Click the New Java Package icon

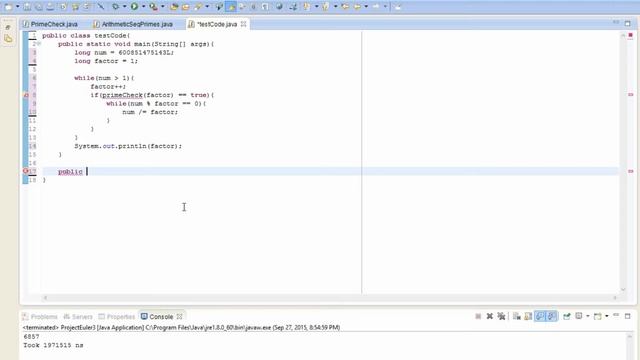click(x=186, y=7)
